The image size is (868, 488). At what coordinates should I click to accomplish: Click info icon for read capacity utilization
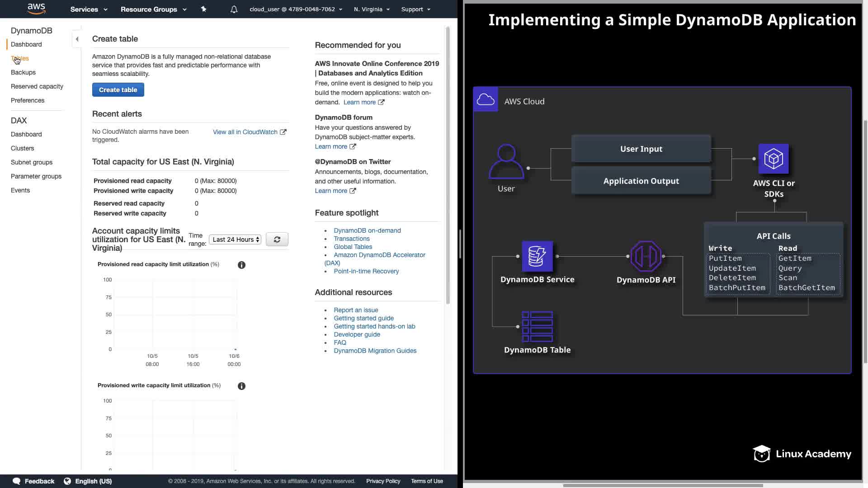241,265
